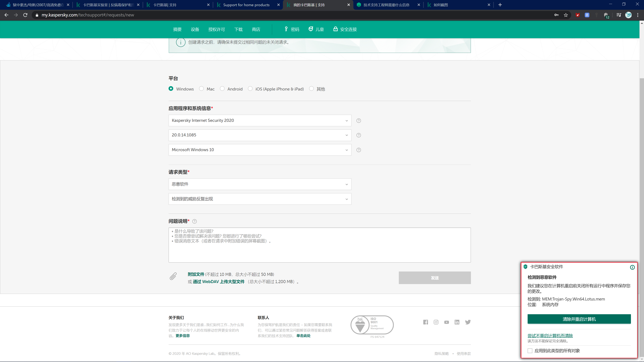
Task: Check the 应用到此类型的所有对象 checkbox
Action: pyautogui.click(x=530, y=351)
